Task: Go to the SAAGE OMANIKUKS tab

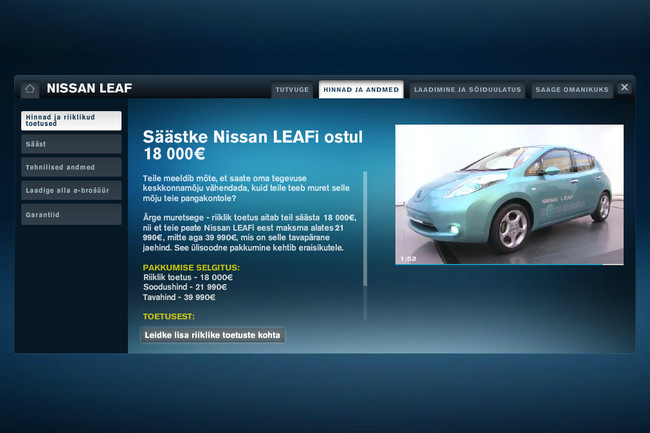Action: click(x=571, y=90)
